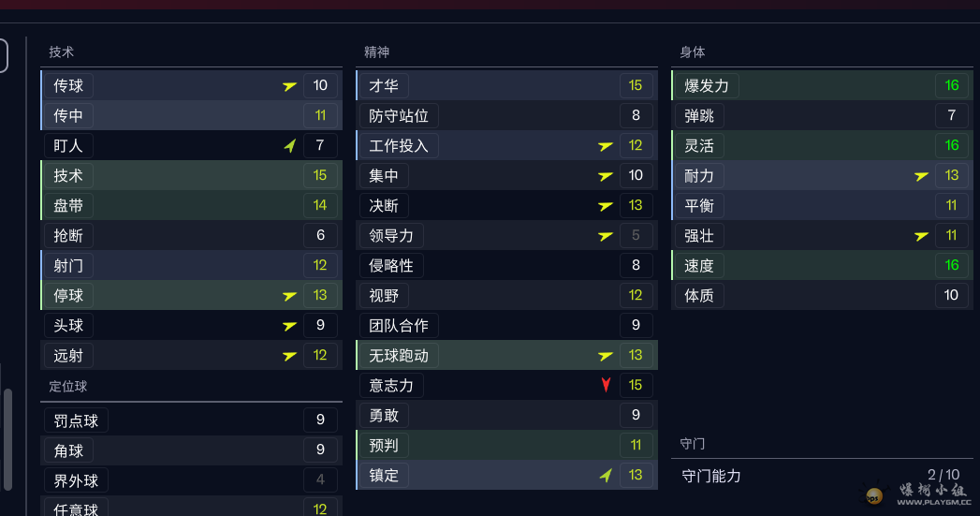Click the yellow arrow next to 耐力
Screen dimensions: 980x516
click(x=921, y=176)
